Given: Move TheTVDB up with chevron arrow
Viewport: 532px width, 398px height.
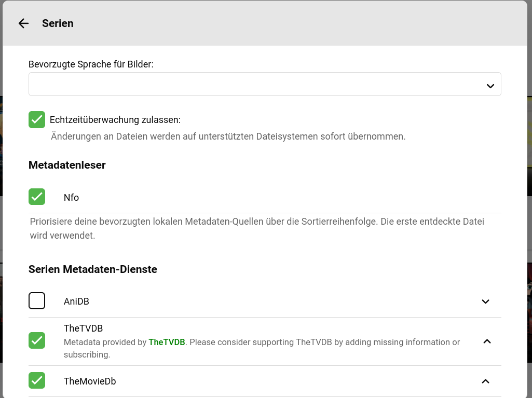Looking at the screenshot, I should point(487,341).
